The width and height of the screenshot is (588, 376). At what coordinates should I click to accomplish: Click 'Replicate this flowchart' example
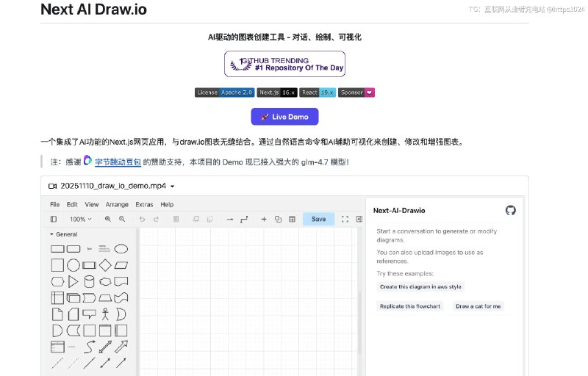(x=410, y=306)
